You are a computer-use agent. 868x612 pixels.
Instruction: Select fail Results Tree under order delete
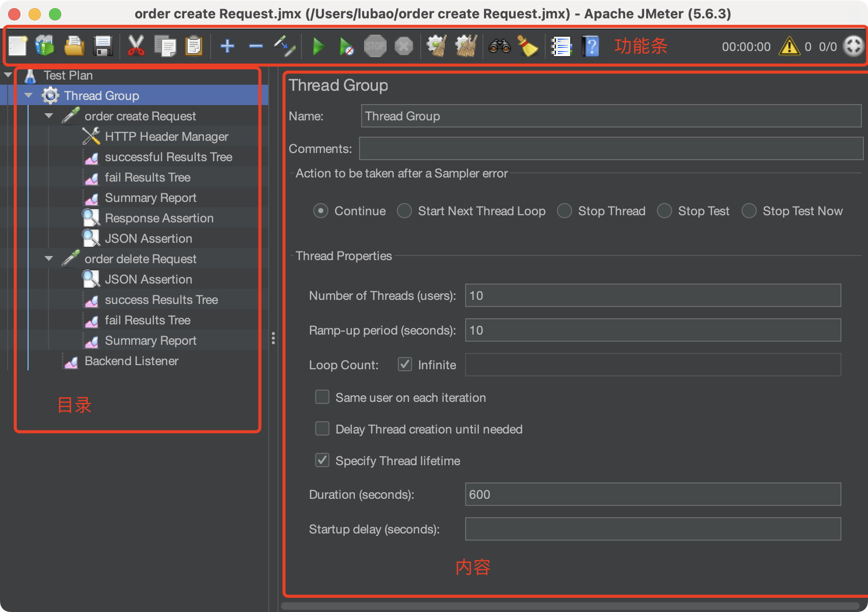click(x=147, y=320)
